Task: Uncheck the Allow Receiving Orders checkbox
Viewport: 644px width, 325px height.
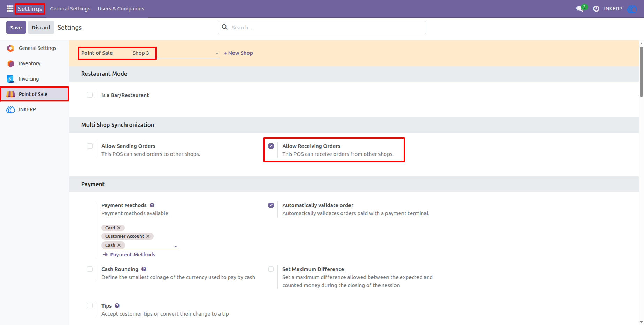Action: click(271, 146)
